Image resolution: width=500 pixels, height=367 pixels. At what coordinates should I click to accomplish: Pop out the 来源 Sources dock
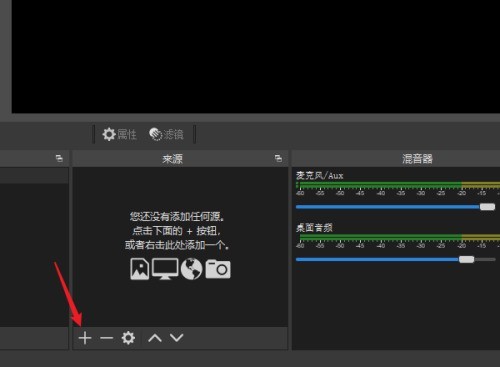(278, 158)
